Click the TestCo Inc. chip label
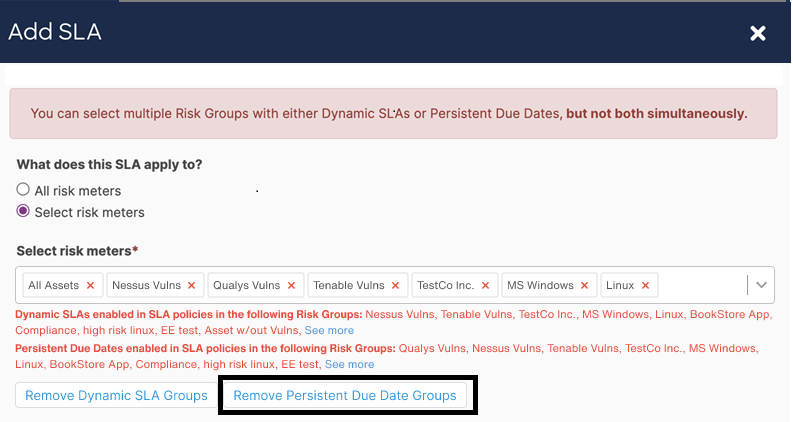The image size is (793, 422). tap(446, 285)
